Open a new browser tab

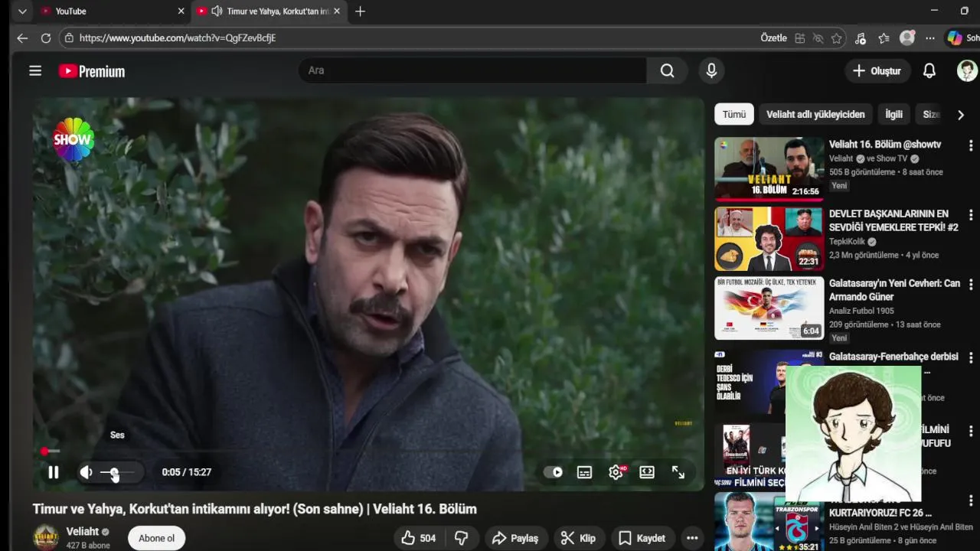(360, 11)
